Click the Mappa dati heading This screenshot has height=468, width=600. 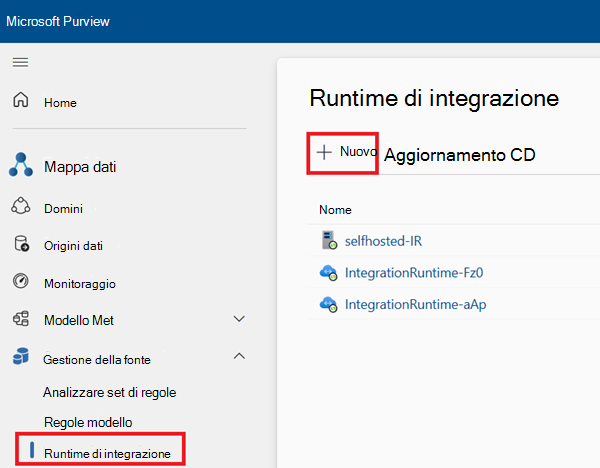80,167
